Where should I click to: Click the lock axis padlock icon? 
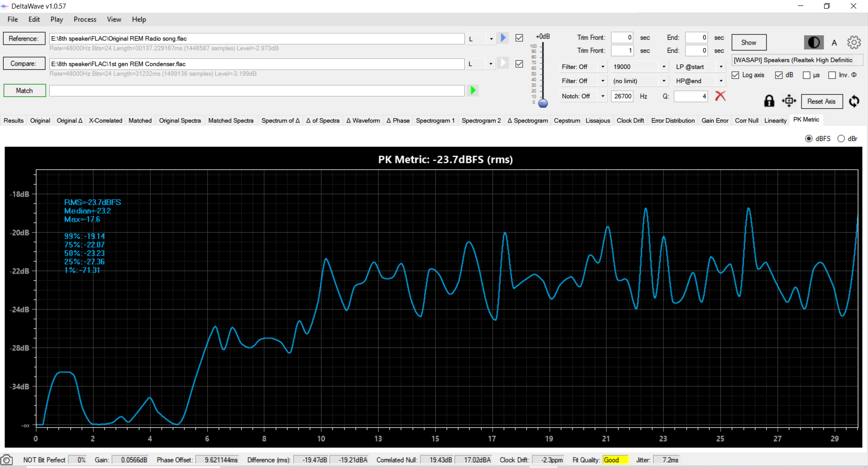tap(769, 101)
